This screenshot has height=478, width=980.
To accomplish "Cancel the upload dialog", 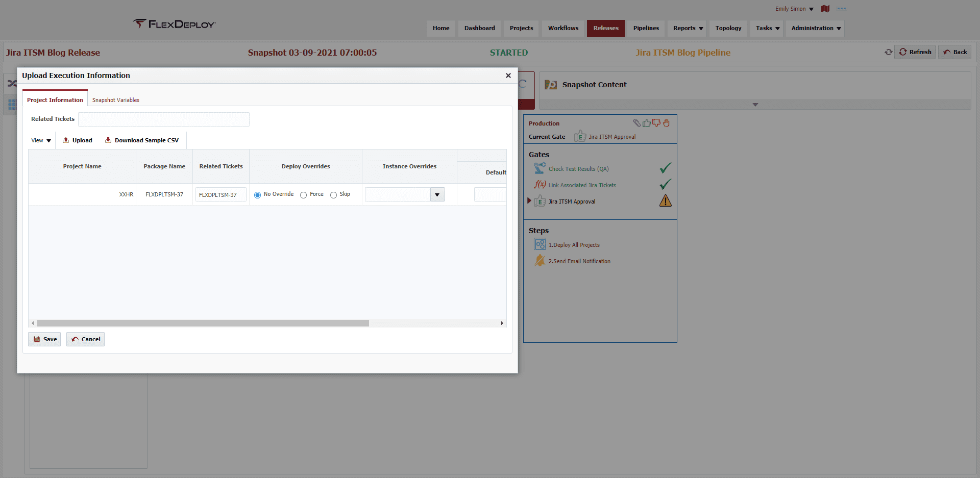I will pos(85,339).
